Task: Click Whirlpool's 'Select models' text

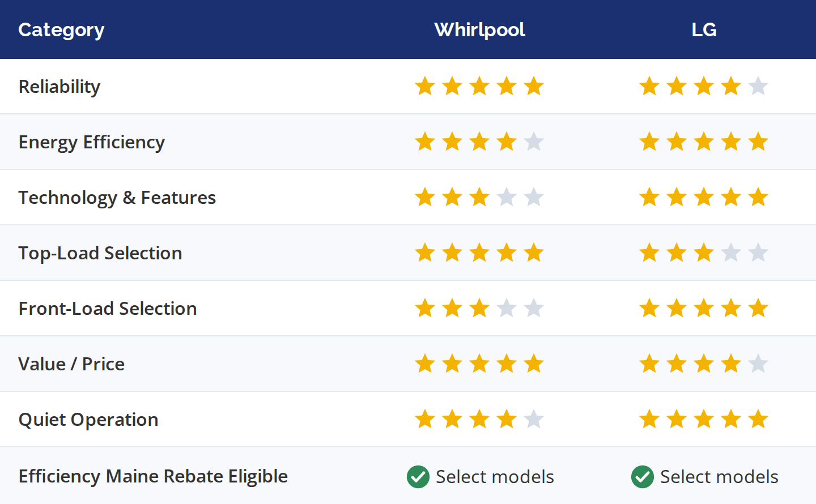Action: pos(495,477)
